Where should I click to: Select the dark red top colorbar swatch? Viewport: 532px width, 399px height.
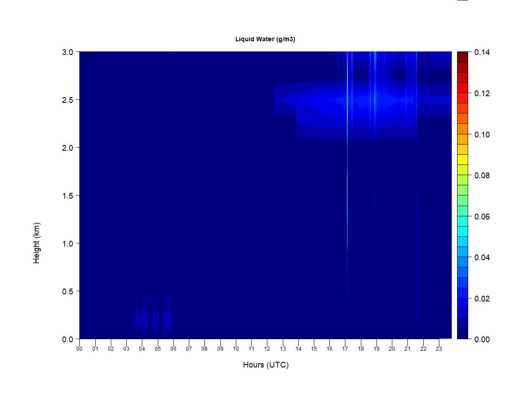(x=462, y=57)
